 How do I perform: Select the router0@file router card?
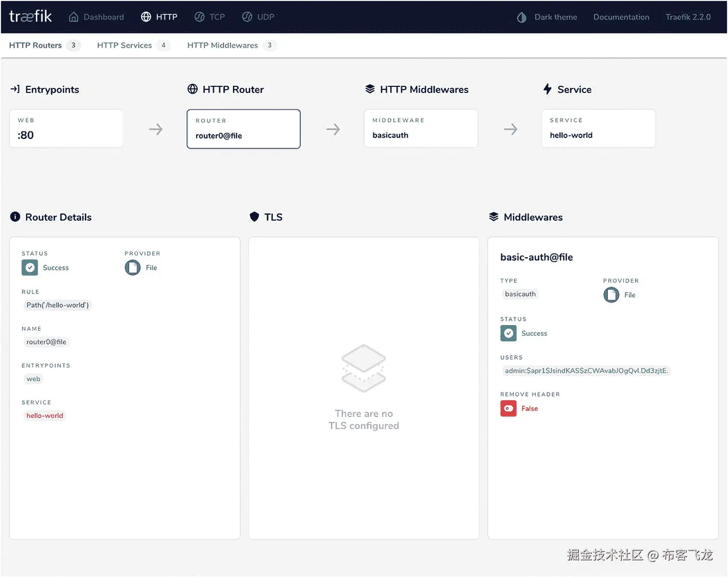click(244, 129)
